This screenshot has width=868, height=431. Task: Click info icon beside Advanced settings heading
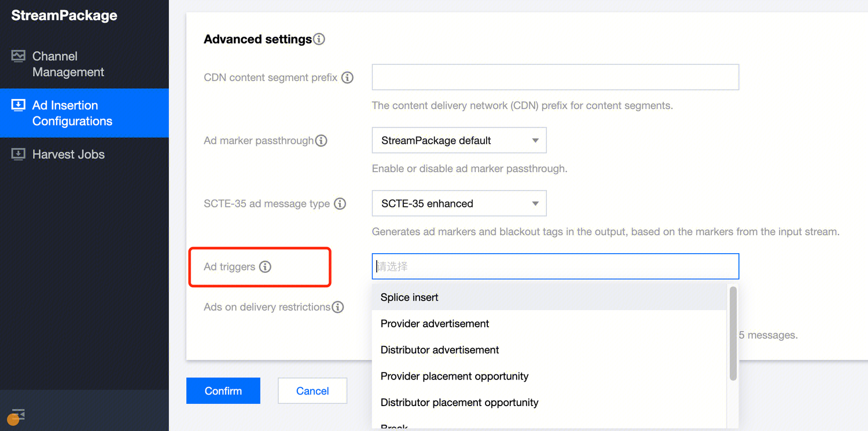click(x=319, y=39)
